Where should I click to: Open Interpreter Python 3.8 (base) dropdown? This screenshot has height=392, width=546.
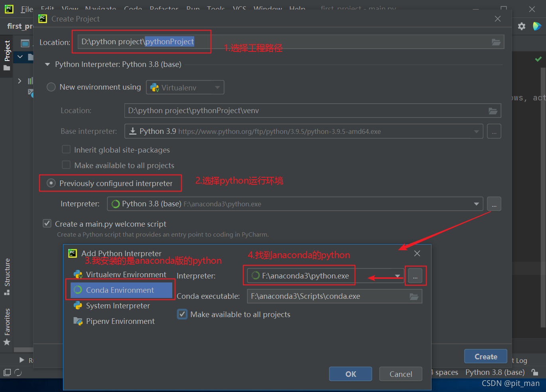295,204
